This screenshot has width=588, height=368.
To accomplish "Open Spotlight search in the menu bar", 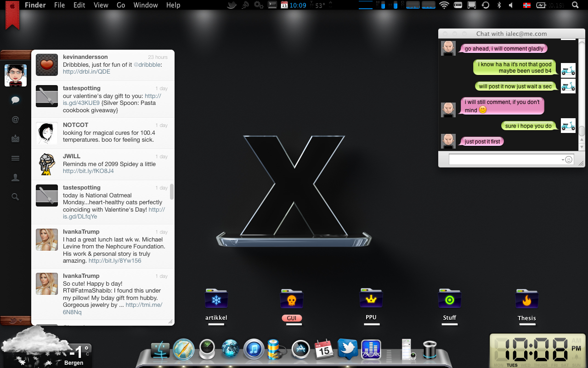I will point(575,5).
